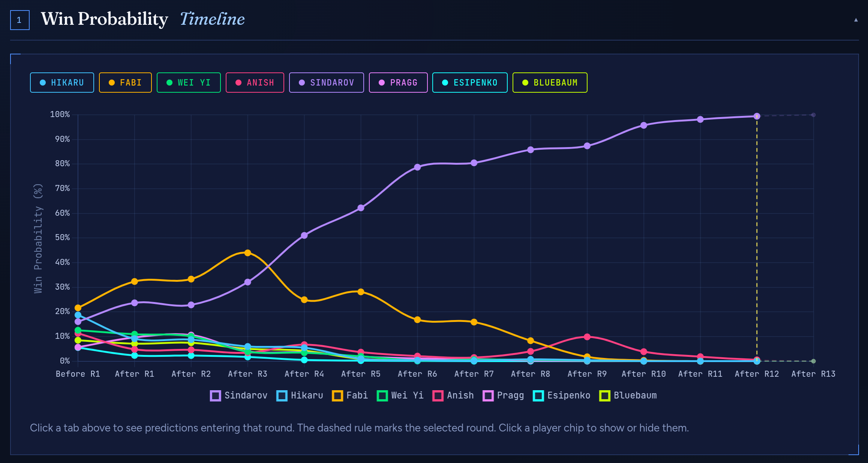Toggle the HIKARU player chip
Screen dimensions: 868x463
pyautogui.click(x=62, y=83)
